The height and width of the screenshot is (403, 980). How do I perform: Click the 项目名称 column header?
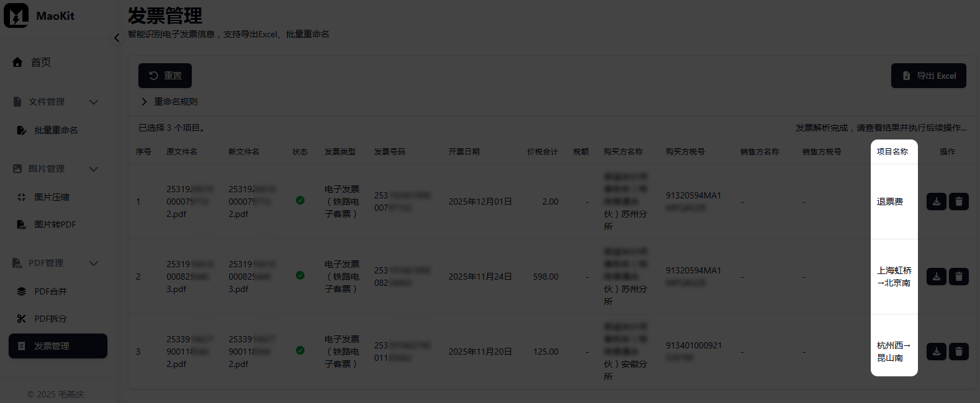click(x=892, y=151)
